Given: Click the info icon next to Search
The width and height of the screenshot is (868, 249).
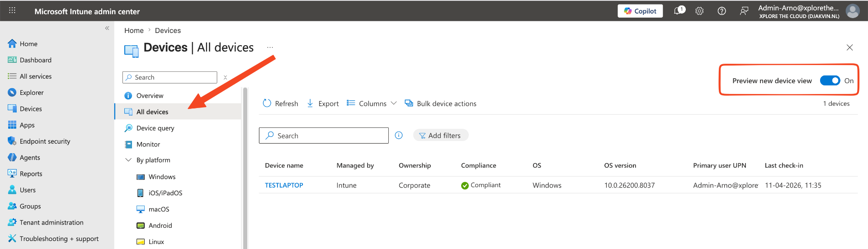Looking at the screenshot, I should (399, 135).
